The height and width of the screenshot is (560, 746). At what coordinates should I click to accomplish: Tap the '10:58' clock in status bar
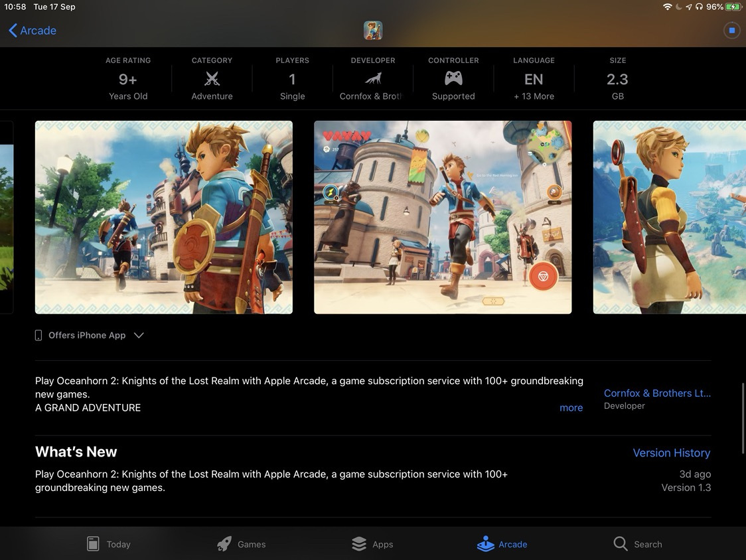coord(15,7)
